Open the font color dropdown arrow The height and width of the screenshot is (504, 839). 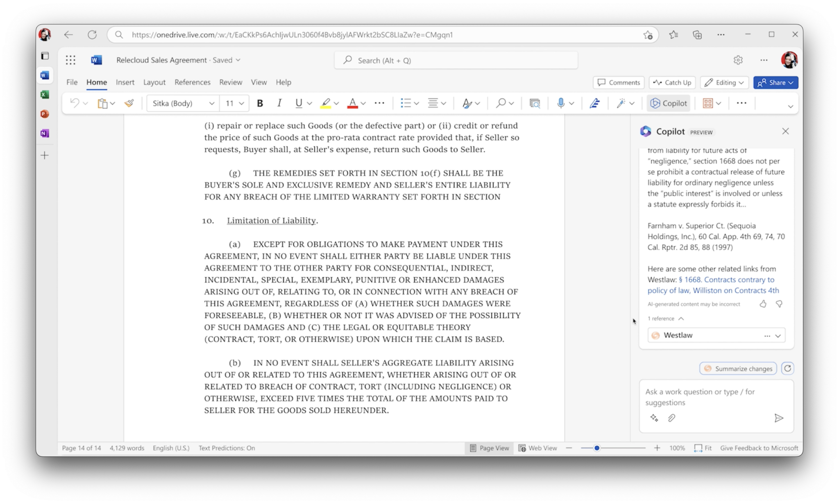[363, 104]
